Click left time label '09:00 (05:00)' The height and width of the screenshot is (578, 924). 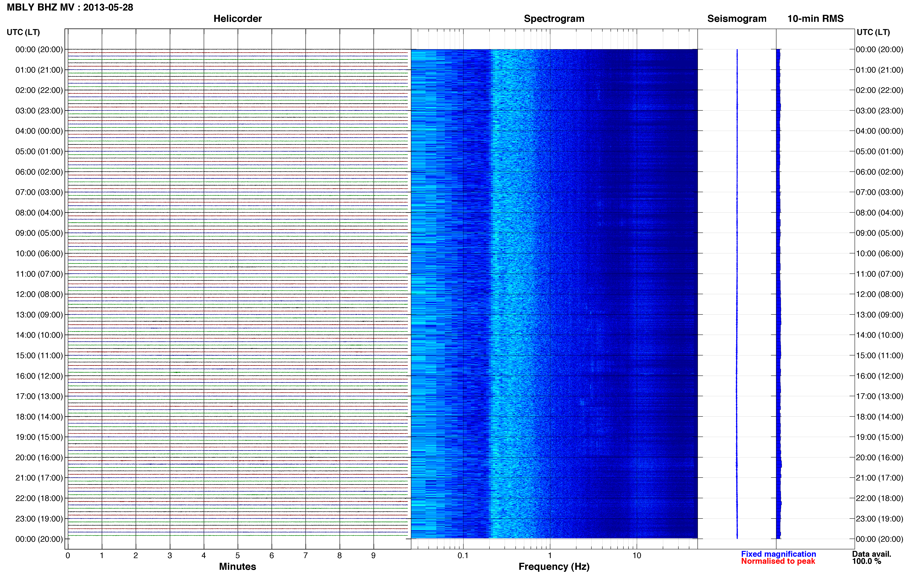click(39, 233)
